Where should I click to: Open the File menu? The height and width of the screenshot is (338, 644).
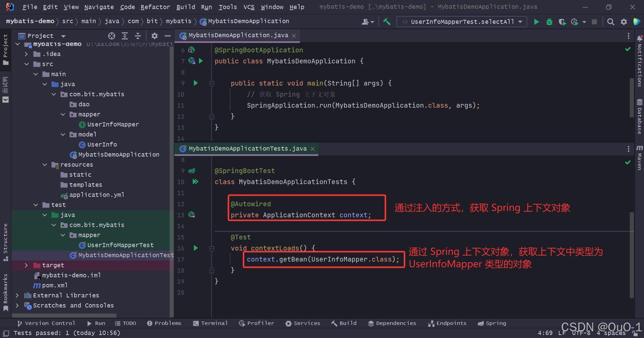point(30,7)
